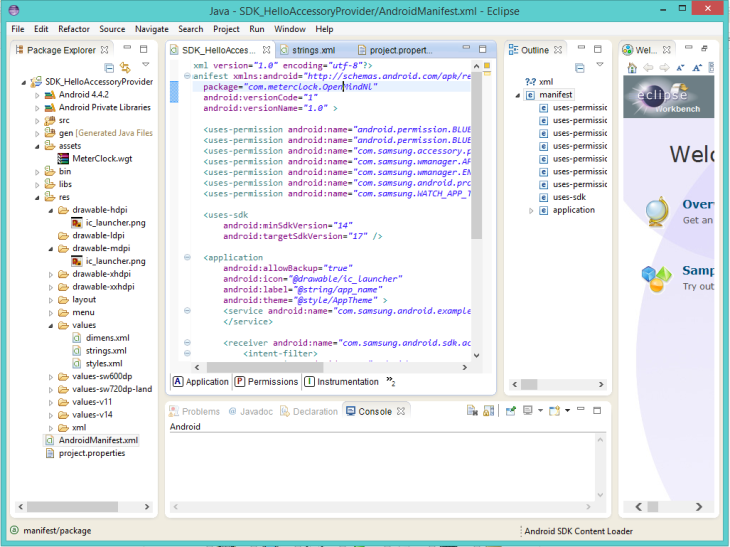
Task: Click the Home icon in Welcome view
Action: coord(630,67)
